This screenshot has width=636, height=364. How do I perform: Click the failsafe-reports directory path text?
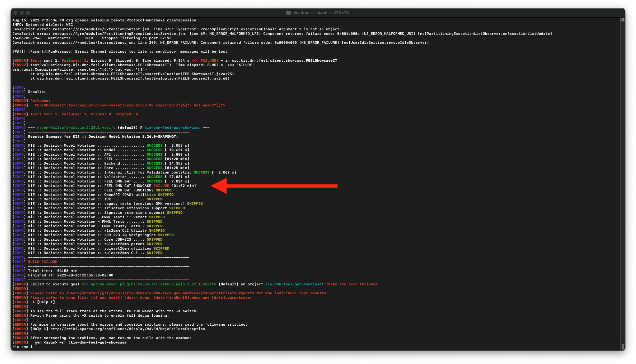coord(160,293)
